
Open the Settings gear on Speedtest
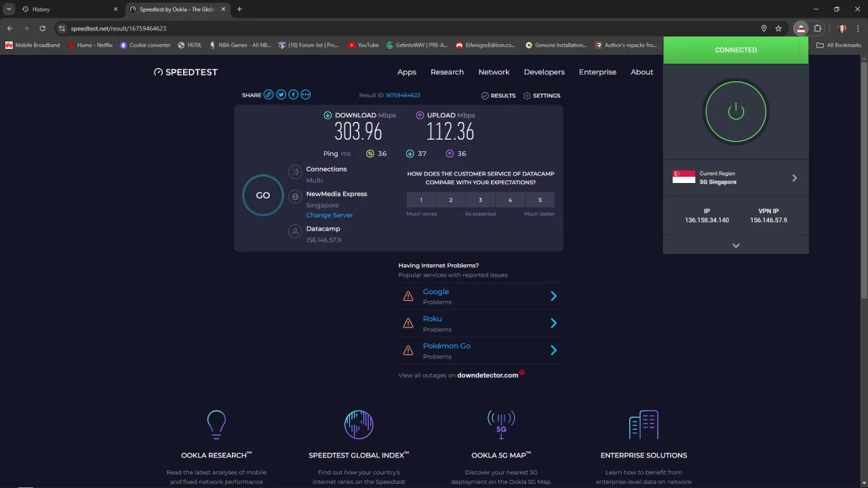point(542,96)
